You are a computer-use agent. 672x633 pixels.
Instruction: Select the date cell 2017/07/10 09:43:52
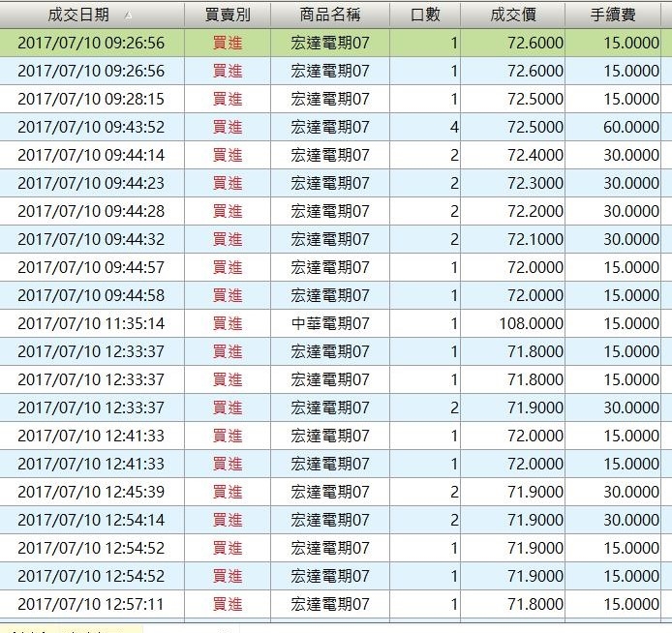(x=92, y=127)
